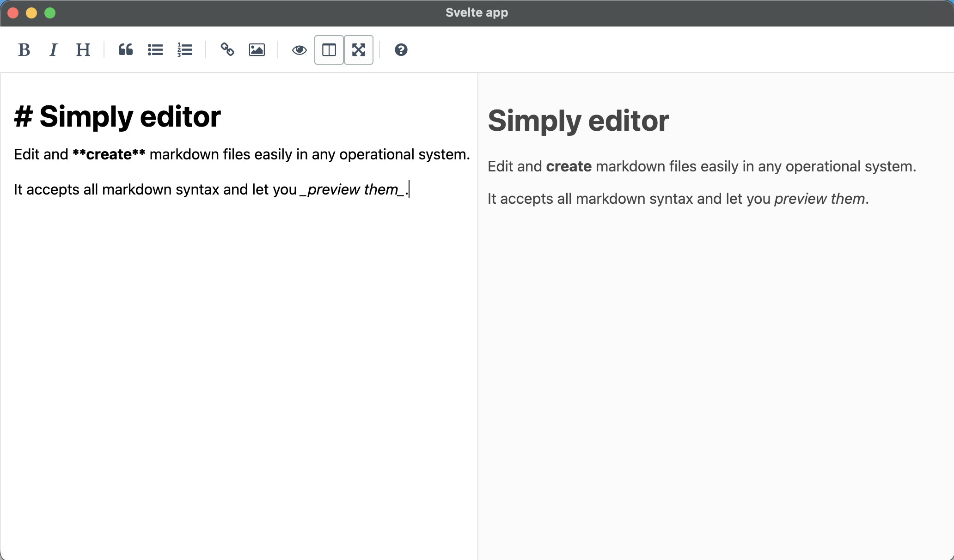
Task: Insert a heading with the H icon
Action: [83, 50]
